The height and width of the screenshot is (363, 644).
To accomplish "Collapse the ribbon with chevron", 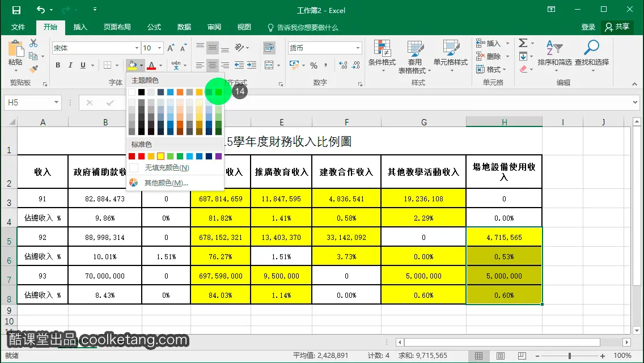I will [634, 84].
